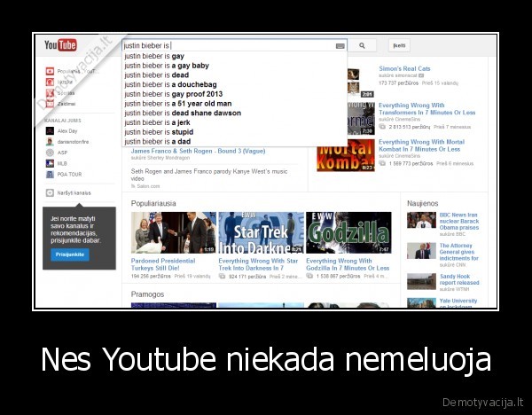The image size is (532, 415).
Task: Click the "sukūrė Sherley Mondragon" uploader name
Action: (160, 158)
